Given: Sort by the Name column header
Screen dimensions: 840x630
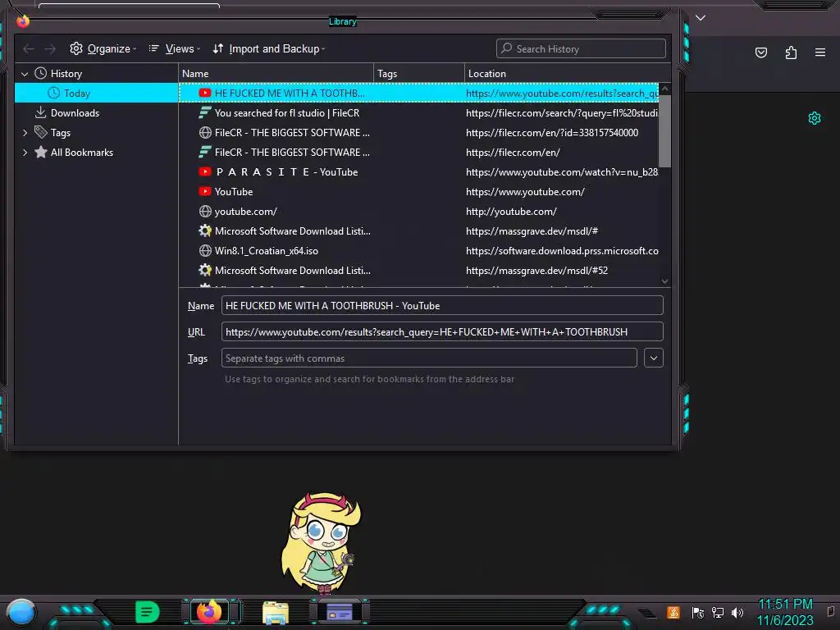Looking at the screenshot, I should click(x=276, y=74).
